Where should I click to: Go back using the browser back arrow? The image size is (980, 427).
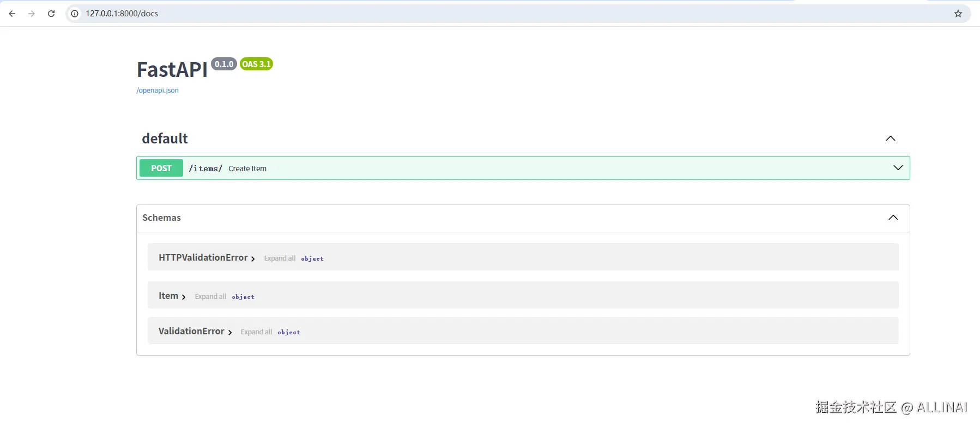(x=12, y=14)
